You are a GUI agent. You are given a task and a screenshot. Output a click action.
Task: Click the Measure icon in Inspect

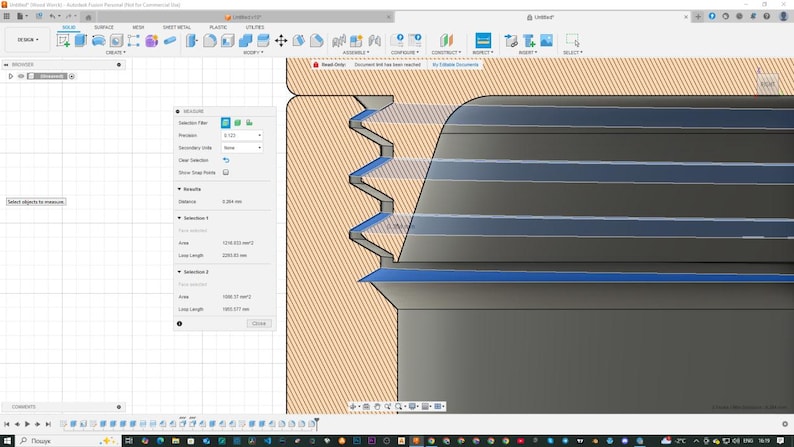coord(483,40)
